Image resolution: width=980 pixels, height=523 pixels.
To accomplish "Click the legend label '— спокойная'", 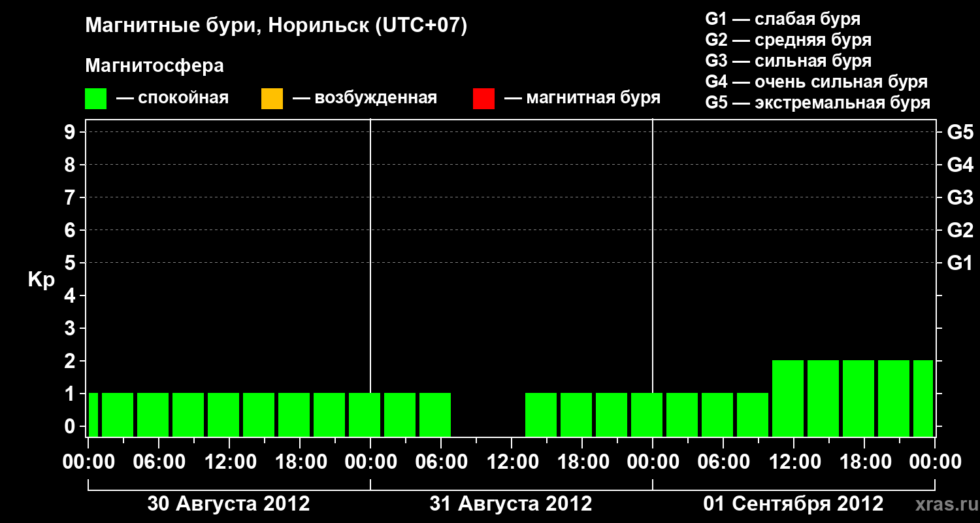I will (x=172, y=99).
